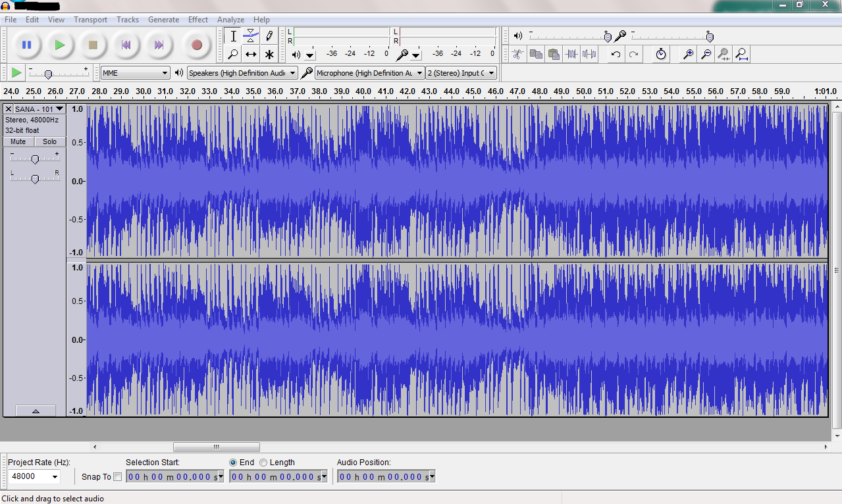Viewport: 842px width, 504px height.
Task: Click the Zoom In toolbar icon
Action: coord(687,54)
